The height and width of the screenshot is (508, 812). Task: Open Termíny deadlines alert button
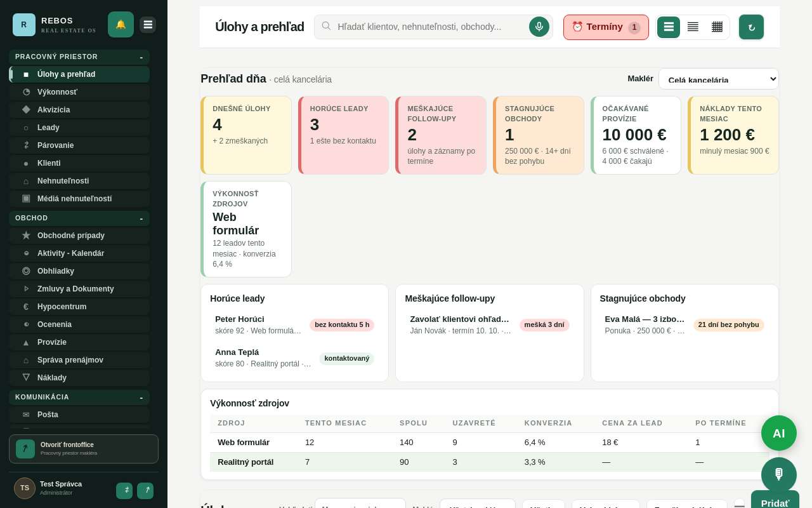tap(606, 27)
